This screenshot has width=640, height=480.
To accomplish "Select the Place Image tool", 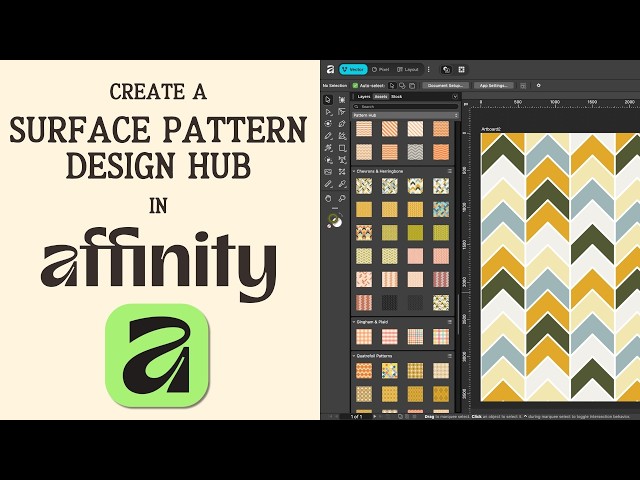I will click(328, 172).
